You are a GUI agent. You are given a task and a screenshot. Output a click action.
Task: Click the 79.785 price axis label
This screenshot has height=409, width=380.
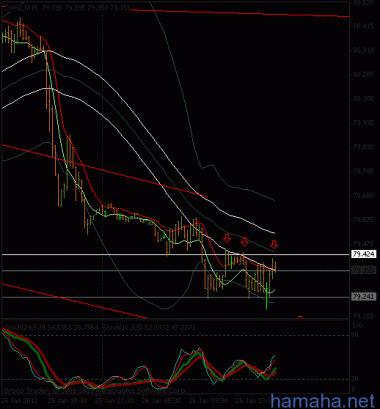(362, 172)
